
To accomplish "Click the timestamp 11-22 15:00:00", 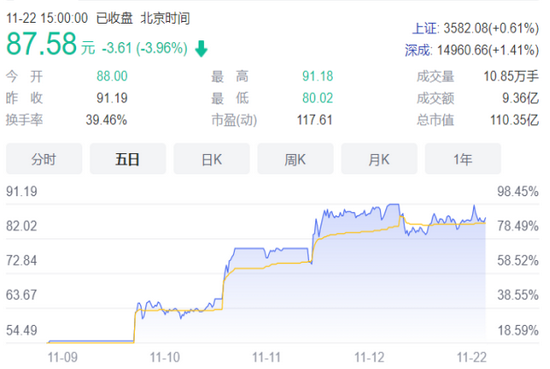I will (47, 18).
